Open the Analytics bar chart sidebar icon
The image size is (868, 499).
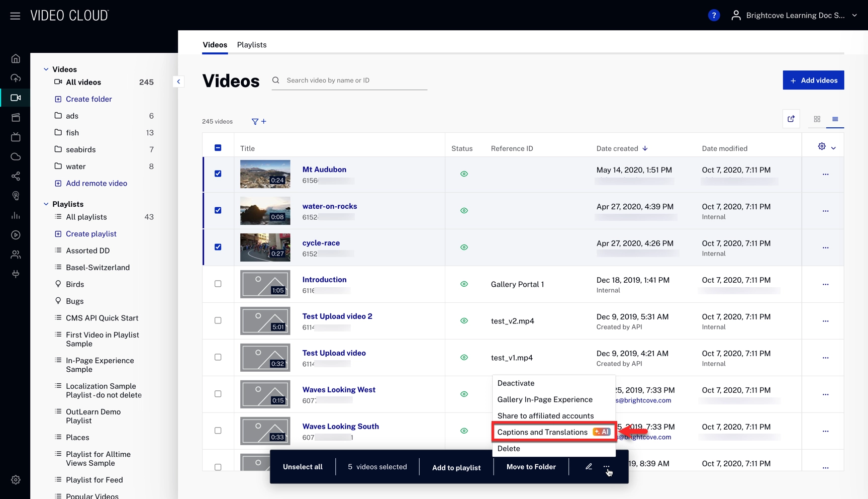[16, 215]
